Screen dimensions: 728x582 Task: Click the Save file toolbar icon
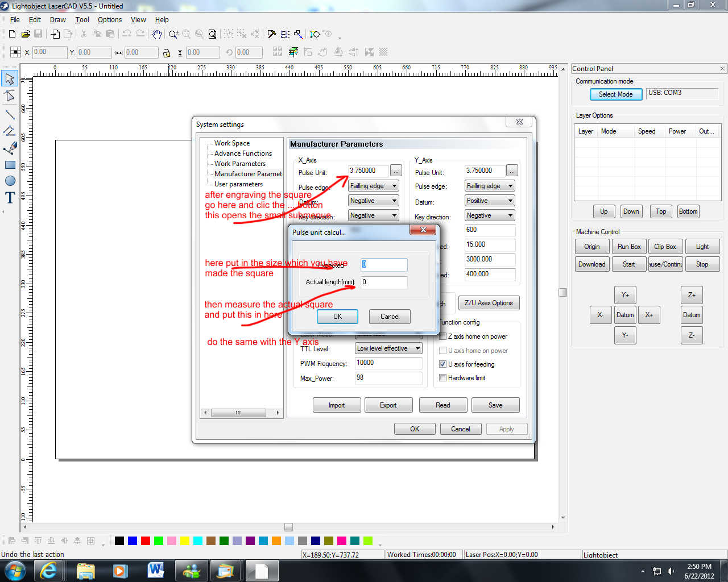[38, 34]
